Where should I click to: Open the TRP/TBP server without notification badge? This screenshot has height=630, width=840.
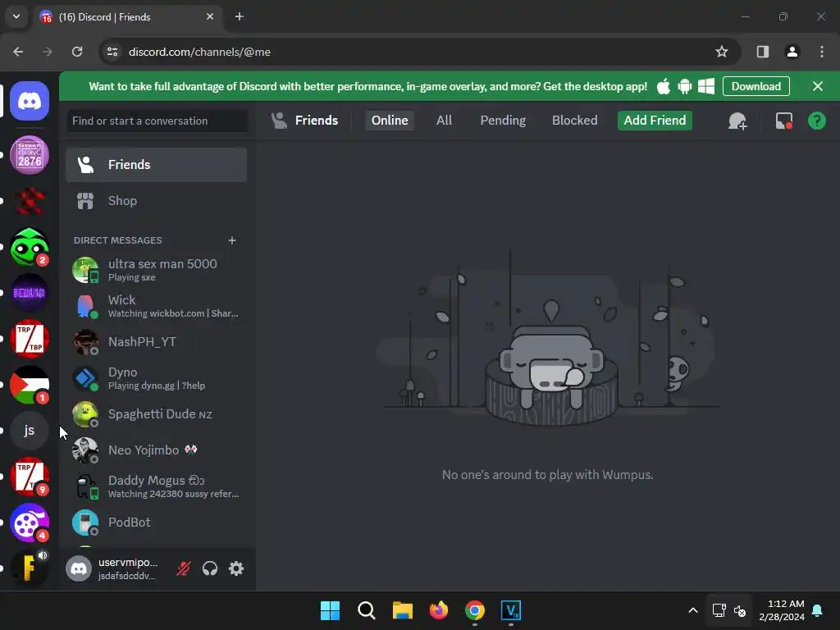click(x=30, y=339)
